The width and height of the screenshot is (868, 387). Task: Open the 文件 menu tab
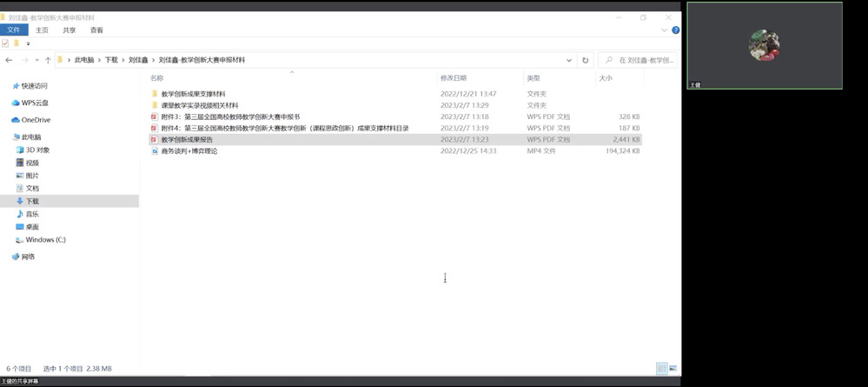pyautogui.click(x=14, y=30)
